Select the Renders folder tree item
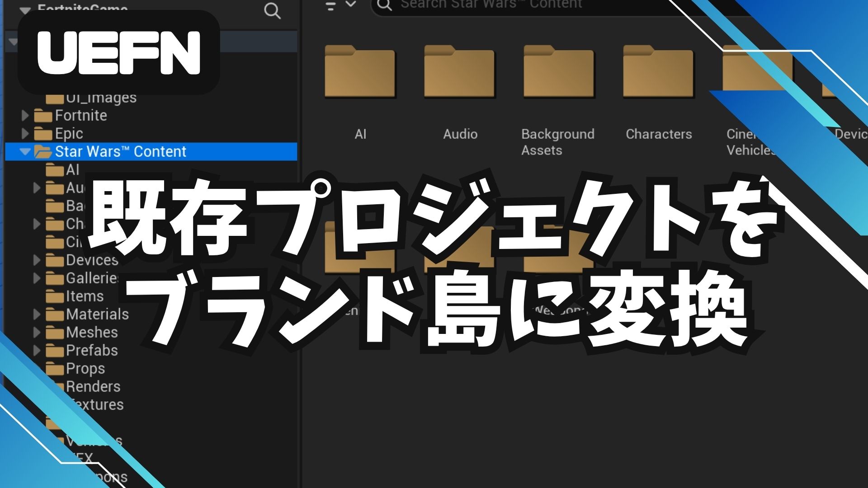This screenshot has height=488, width=868. tap(93, 387)
